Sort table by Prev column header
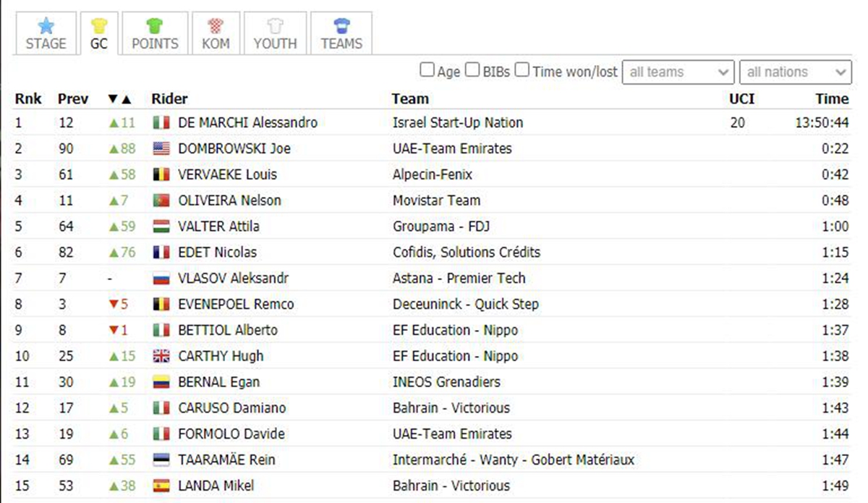Viewport: 868px width, 503px height. (73, 99)
